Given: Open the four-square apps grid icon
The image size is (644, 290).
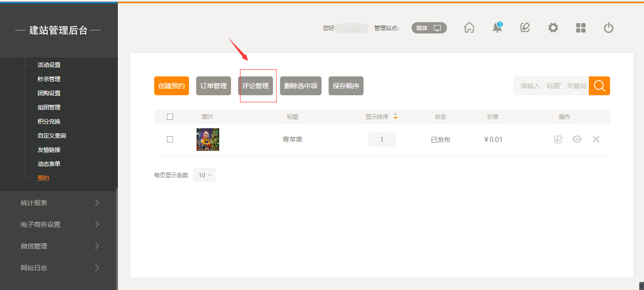Looking at the screenshot, I should coord(581,28).
